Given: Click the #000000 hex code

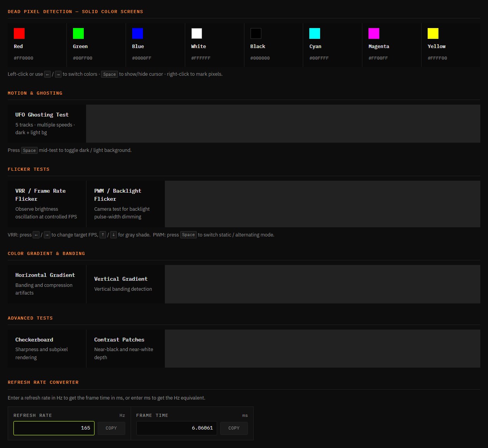Looking at the screenshot, I should tap(260, 58).
